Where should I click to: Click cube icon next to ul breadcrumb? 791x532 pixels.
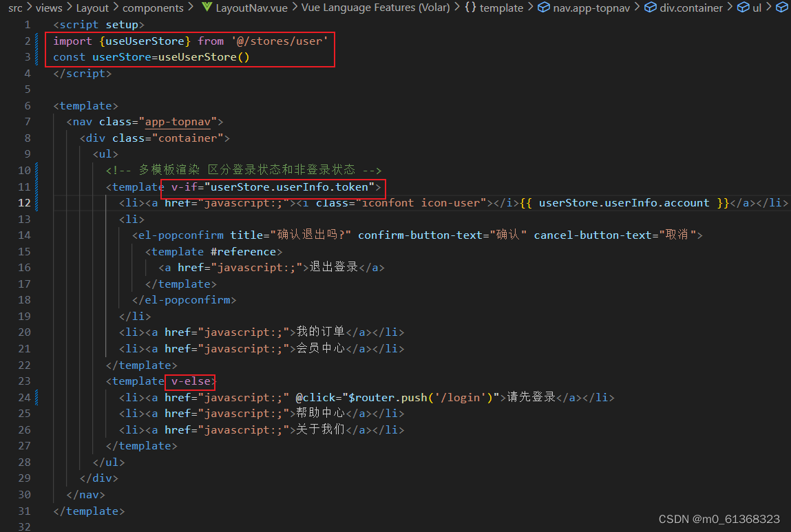(x=743, y=8)
